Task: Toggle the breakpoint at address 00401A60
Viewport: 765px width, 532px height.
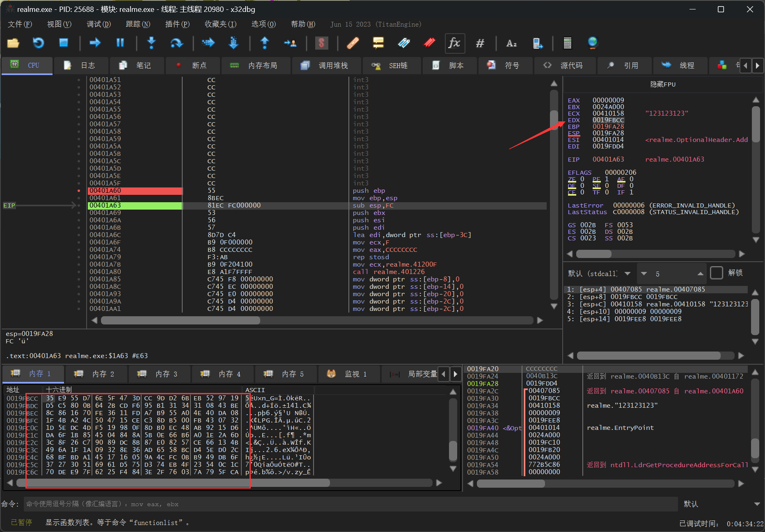Action: 78,191
